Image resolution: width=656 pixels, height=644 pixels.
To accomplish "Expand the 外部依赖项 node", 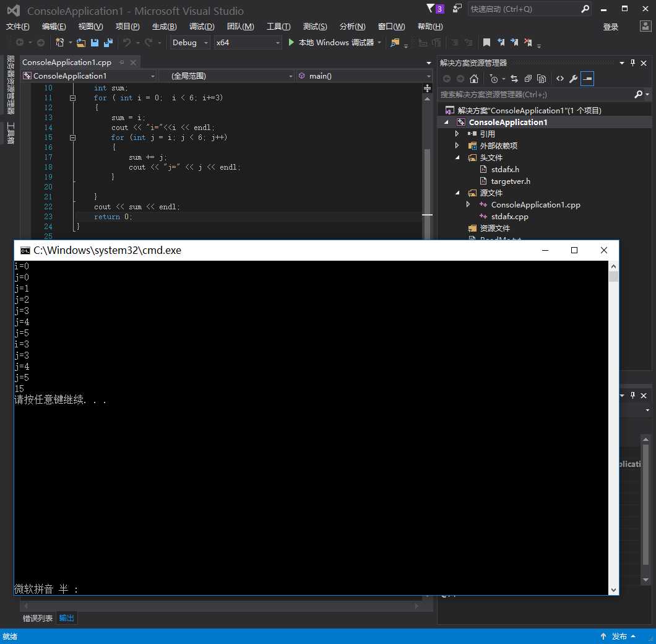I will point(457,146).
